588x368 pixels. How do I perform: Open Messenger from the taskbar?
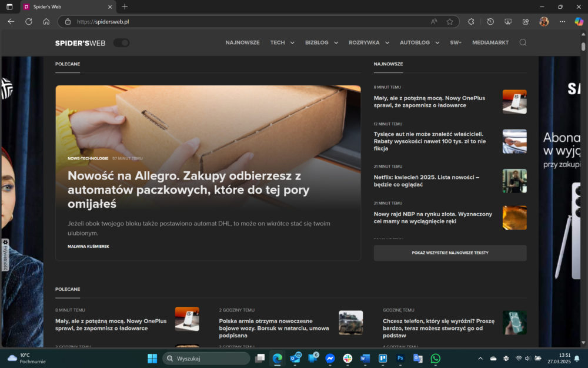(x=330, y=359)
